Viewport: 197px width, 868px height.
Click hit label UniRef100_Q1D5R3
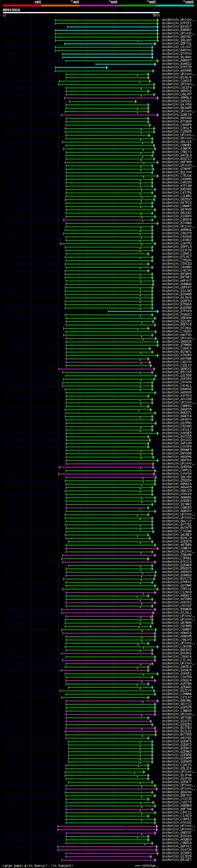click(177, 853)
